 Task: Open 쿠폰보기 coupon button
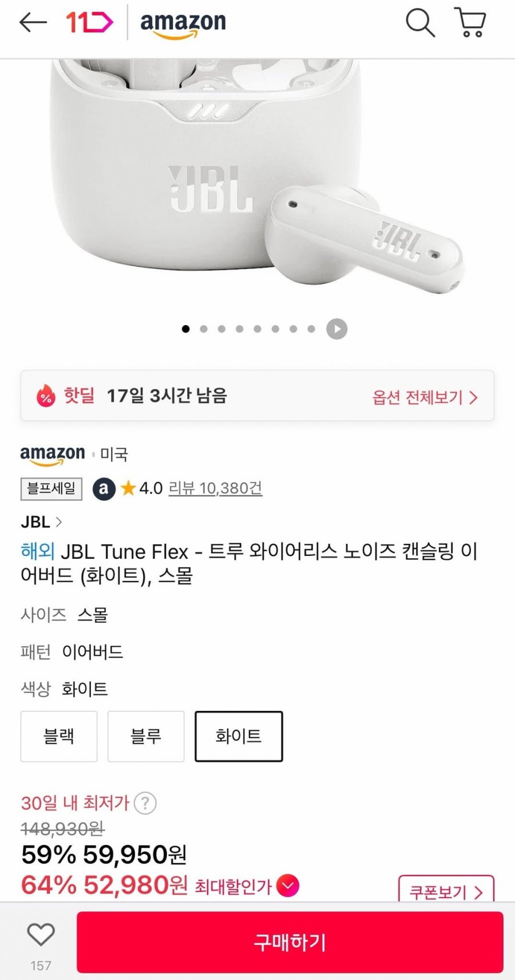pos(446,891)
